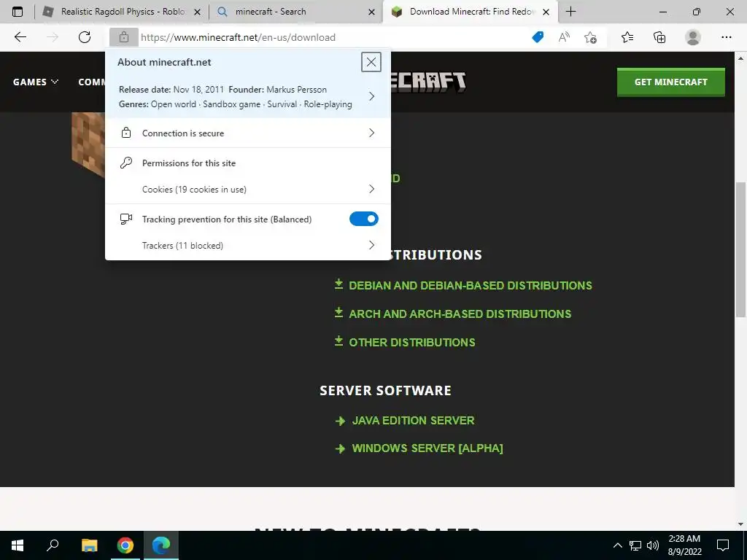The image size is (747, 560).
Task: Click the GET MINECRAFT button
Action: pyautogui.click(x=671, y=82)
